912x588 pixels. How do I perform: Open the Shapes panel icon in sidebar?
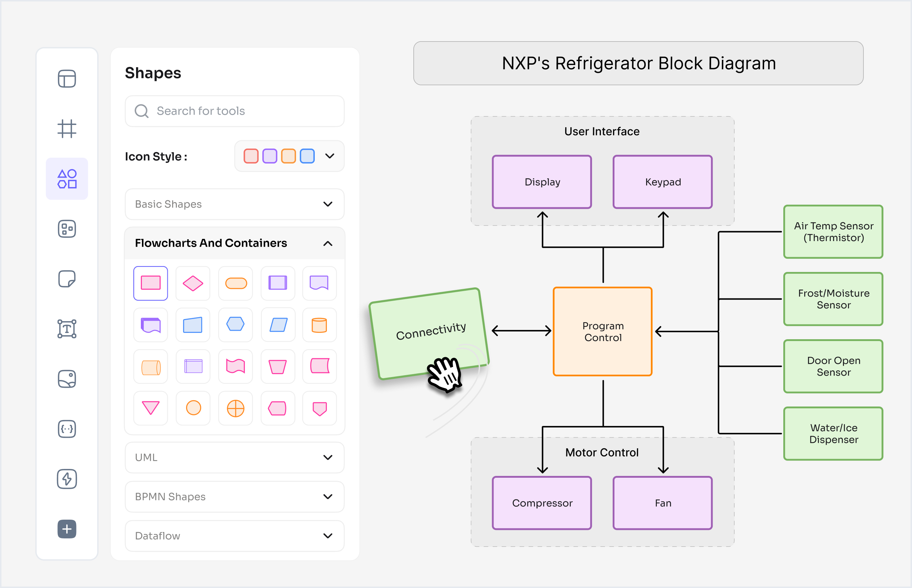67,179
